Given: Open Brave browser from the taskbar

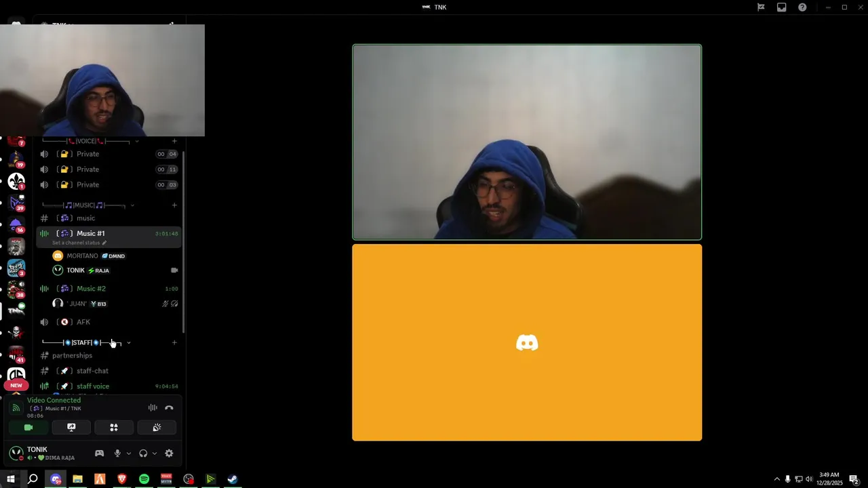Looking at the screenshot, I should click(x=122, y=479).
